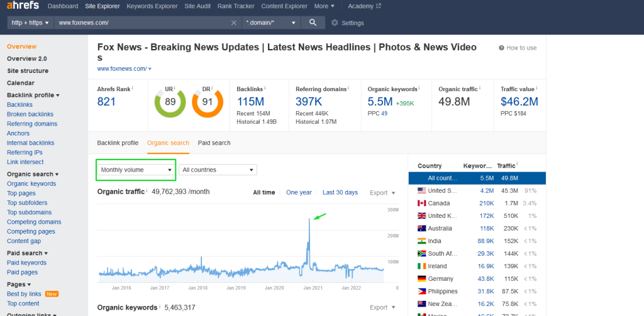
Task: Open Site structure in sidebar
Action: point(28,70)
